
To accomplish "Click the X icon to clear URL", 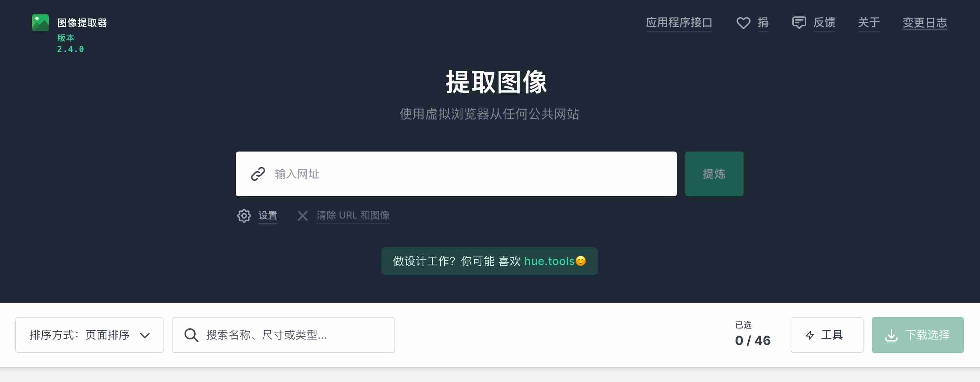I will 302,216.
